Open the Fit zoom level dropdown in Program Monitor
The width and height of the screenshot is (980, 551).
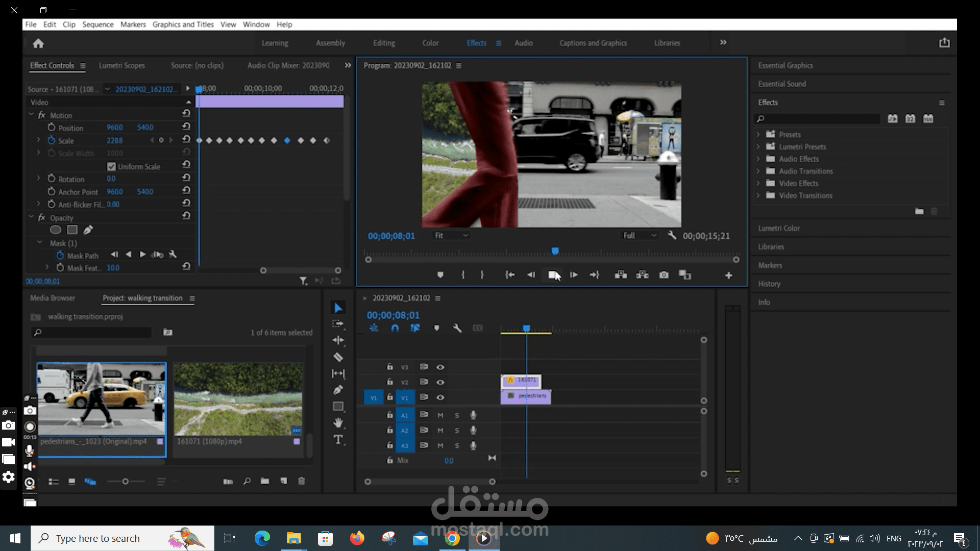[451, 235]
